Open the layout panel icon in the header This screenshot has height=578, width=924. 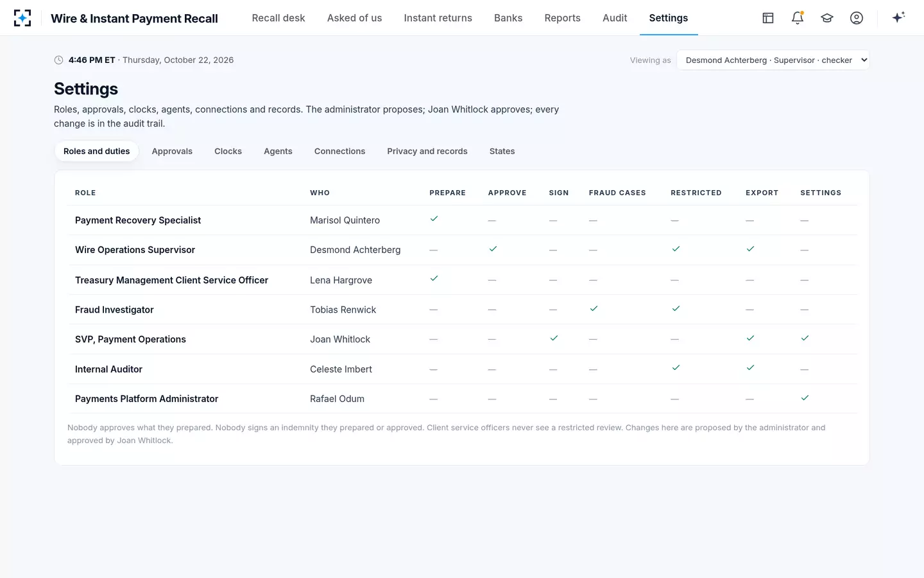[768, 18]
